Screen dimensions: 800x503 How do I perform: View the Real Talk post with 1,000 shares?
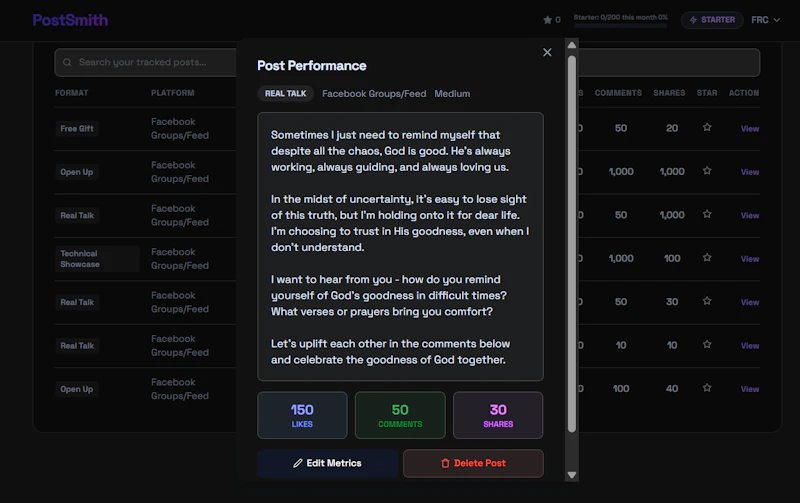pyautogui.click(x=749, y=215)
